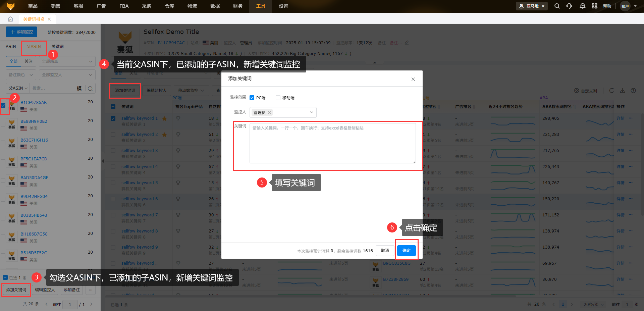Viewport: 644px width, 311px height.
Task: Click the search magnifier in the left ASIN search
Action: coord(90,89)
